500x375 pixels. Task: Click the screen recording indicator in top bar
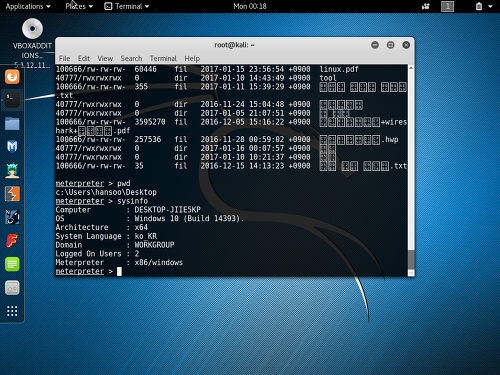426,6
